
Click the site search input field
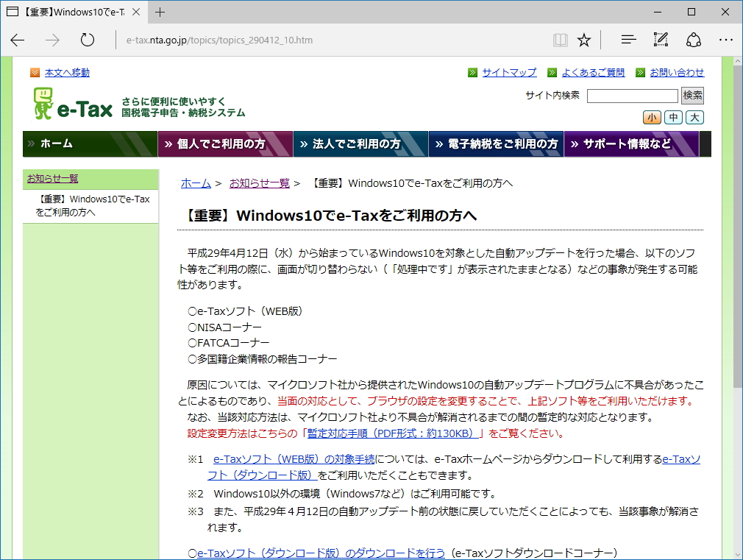coord(633,95)
